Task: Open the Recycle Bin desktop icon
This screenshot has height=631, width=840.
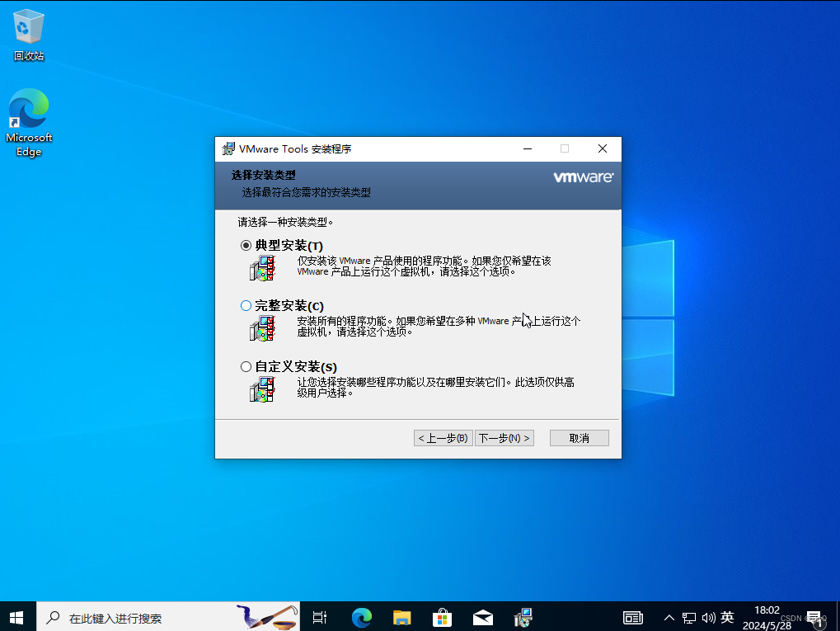Action: coord(28,35)
